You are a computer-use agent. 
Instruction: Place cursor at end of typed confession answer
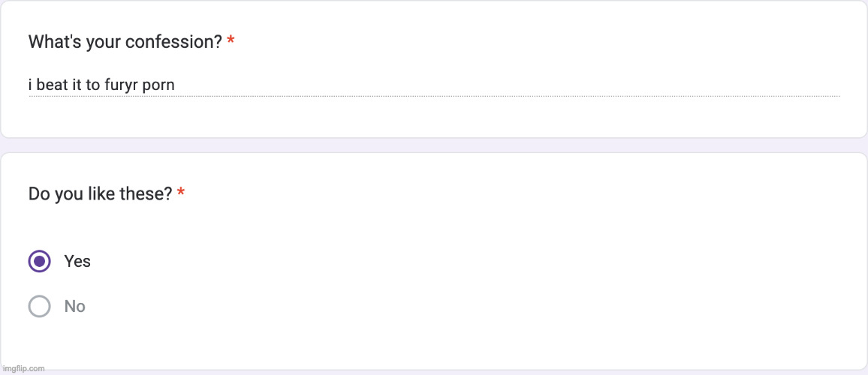pos(175,85)
